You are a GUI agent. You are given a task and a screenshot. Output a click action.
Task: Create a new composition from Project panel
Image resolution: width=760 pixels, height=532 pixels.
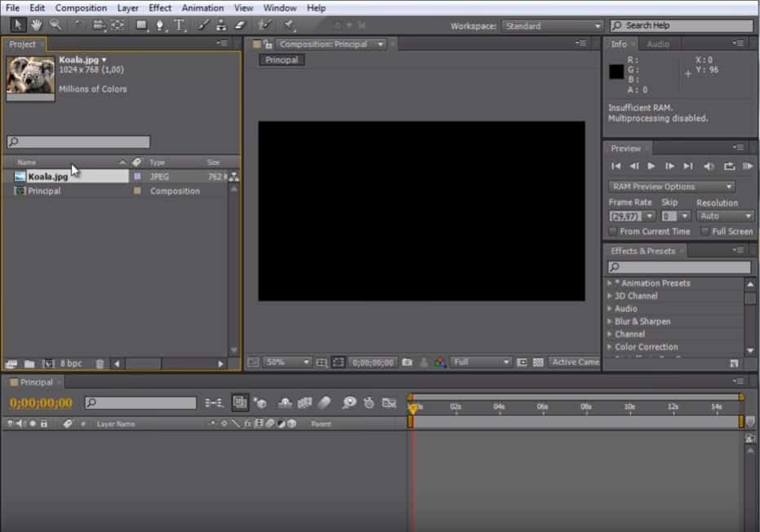click(48, 363)
